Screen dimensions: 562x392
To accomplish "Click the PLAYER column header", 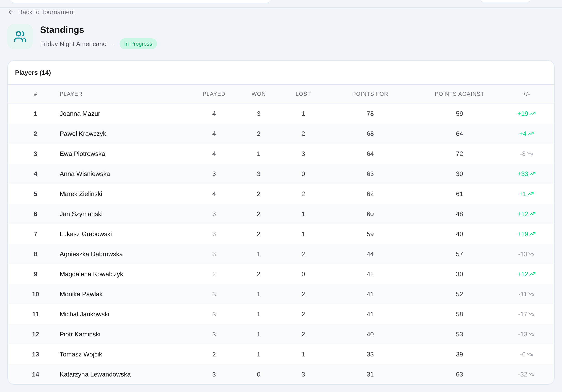I will pyautogui.click(x=71, y=94).
